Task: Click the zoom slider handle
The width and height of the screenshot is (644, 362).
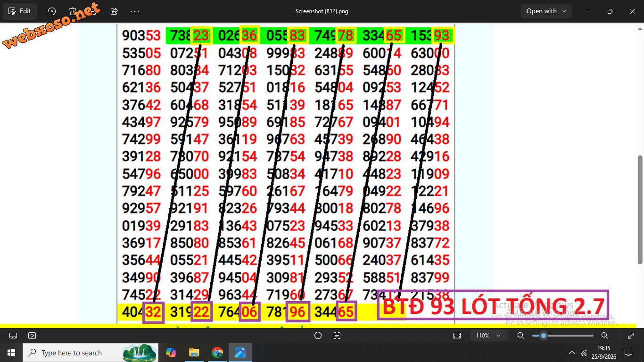Action: click(544, 336)
